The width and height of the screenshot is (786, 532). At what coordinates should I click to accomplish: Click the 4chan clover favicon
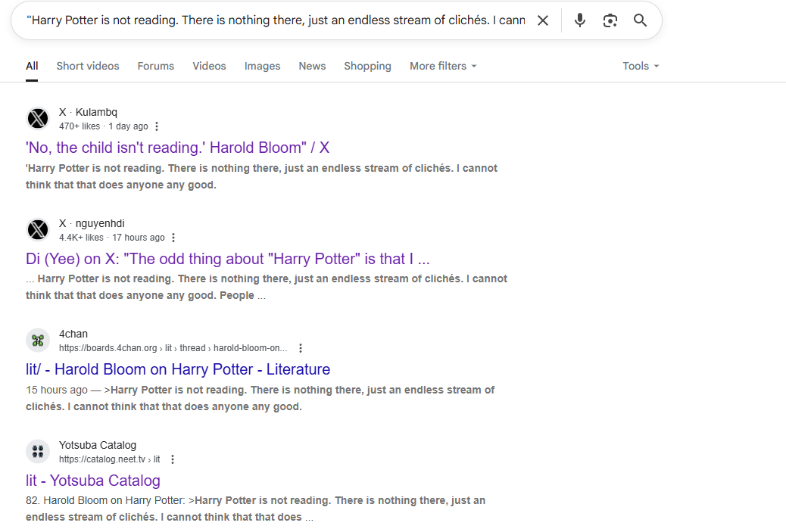pyautogui.click(x=38, y=341)
